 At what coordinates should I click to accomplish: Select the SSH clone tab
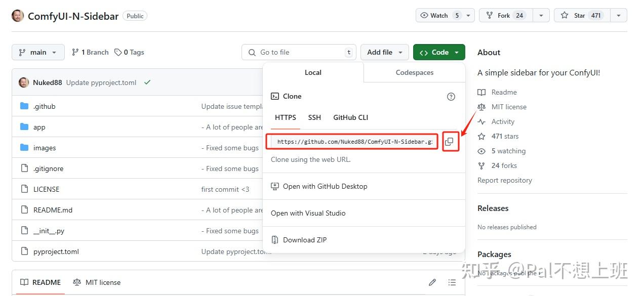pos(314,117)
